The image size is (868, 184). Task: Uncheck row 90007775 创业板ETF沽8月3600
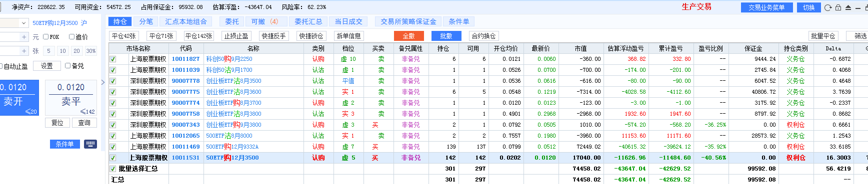click(x=113, y=92)
